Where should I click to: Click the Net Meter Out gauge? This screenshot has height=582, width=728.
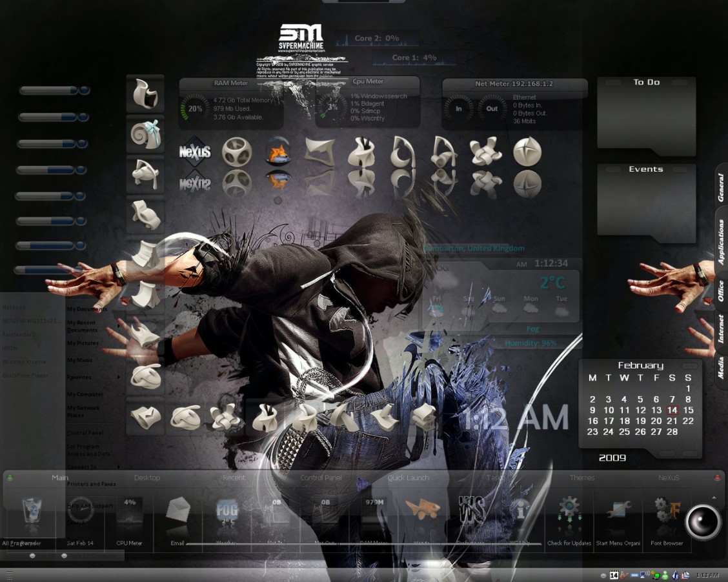pos(492,108)
